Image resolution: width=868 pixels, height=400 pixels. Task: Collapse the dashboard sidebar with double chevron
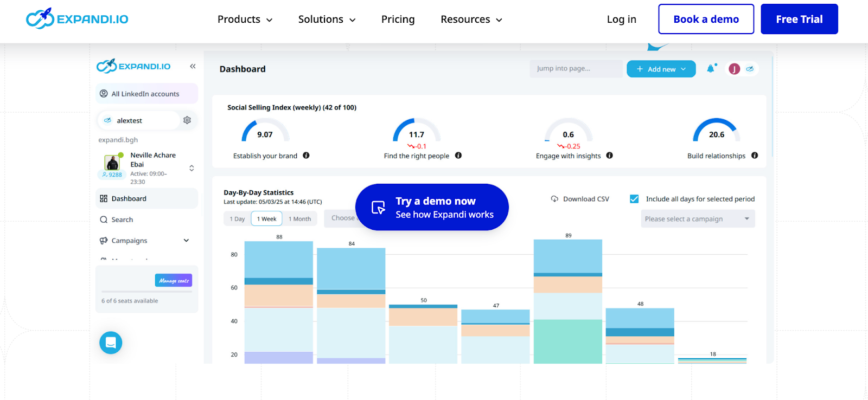tap(193, 66)
